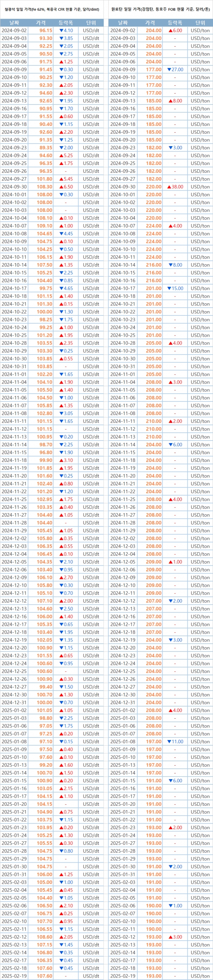Click the 원료탄 일일 가격 table title
Screen dimensions: 213x980
point(160,9)
